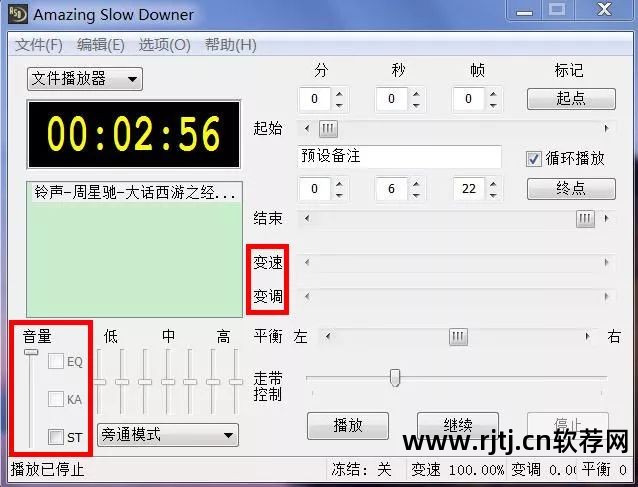
Task: Open the 帮助(H) menu
Action: coord(230,44)
